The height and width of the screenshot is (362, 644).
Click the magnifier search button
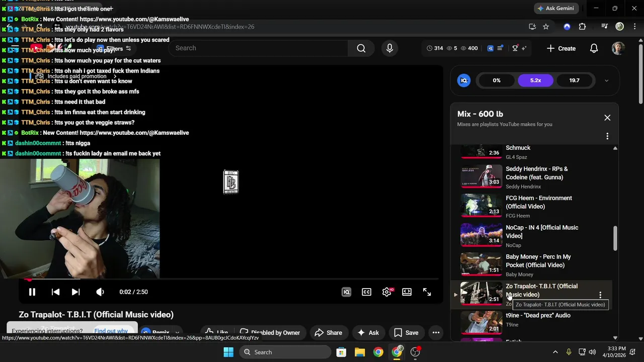tap(361, 48)
